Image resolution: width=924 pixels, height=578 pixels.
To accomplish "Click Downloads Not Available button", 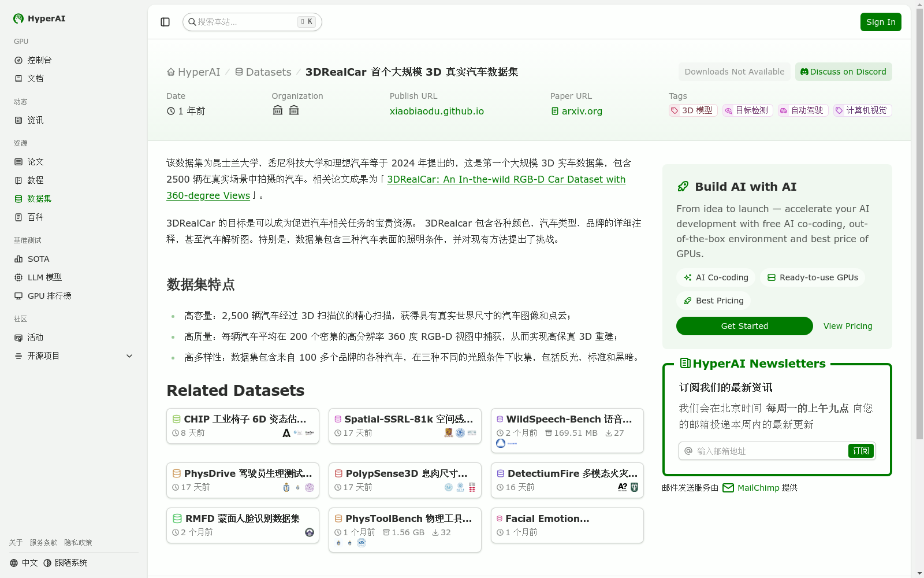I will tap(735, 72).
